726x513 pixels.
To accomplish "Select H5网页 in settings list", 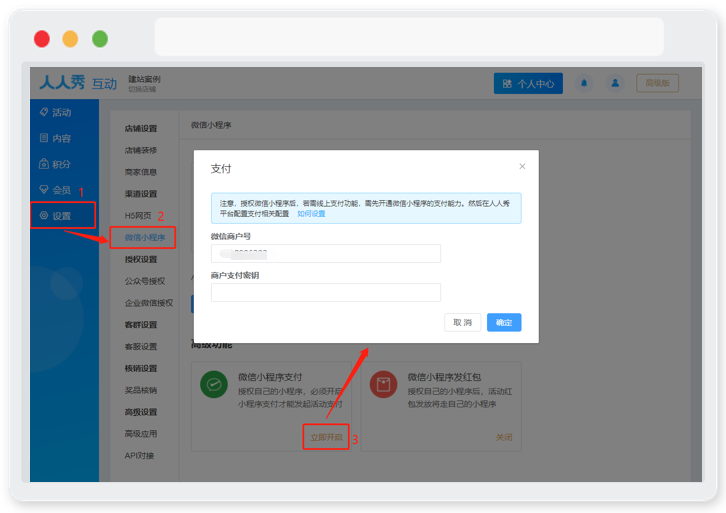I will click(138, 216).
